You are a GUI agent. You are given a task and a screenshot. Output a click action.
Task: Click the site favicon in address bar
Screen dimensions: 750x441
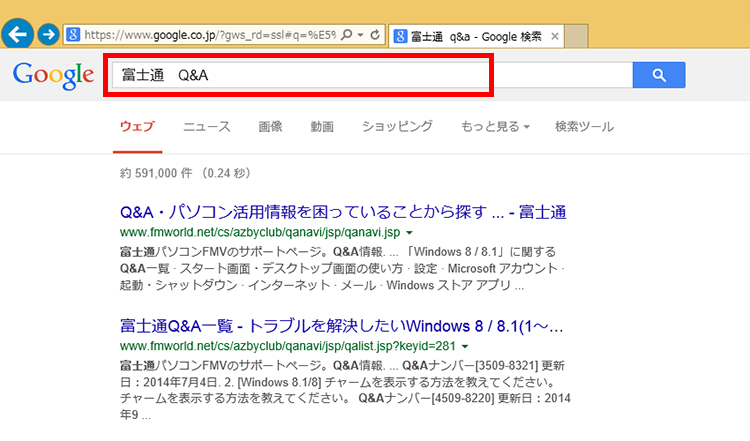click(73, 35)
